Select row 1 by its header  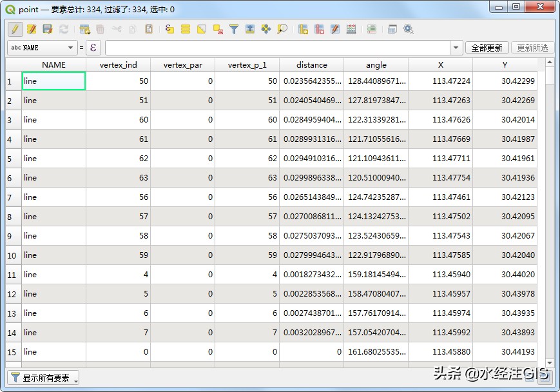click(x=14, y=81)
